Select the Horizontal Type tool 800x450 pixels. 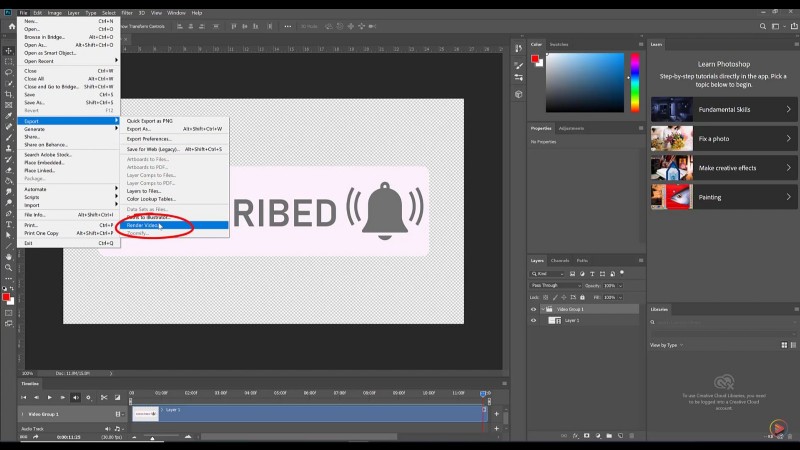click(9, 224)
